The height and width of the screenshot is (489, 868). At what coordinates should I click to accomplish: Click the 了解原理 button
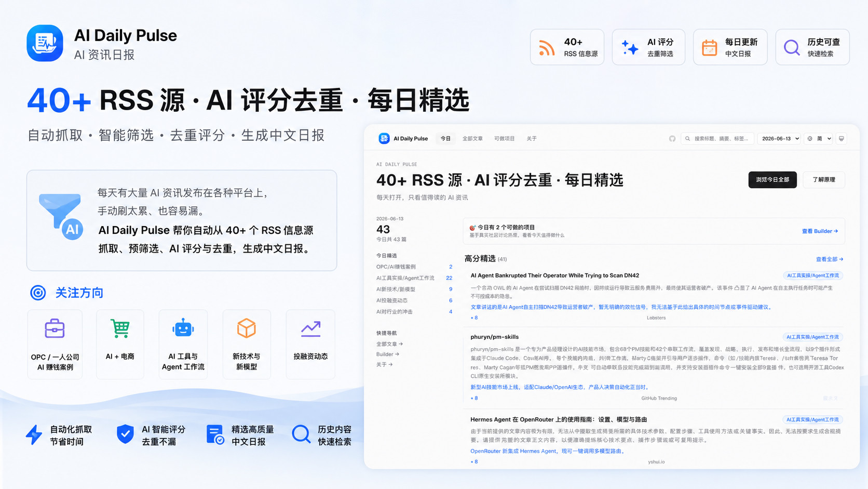(x=824, y=180)
